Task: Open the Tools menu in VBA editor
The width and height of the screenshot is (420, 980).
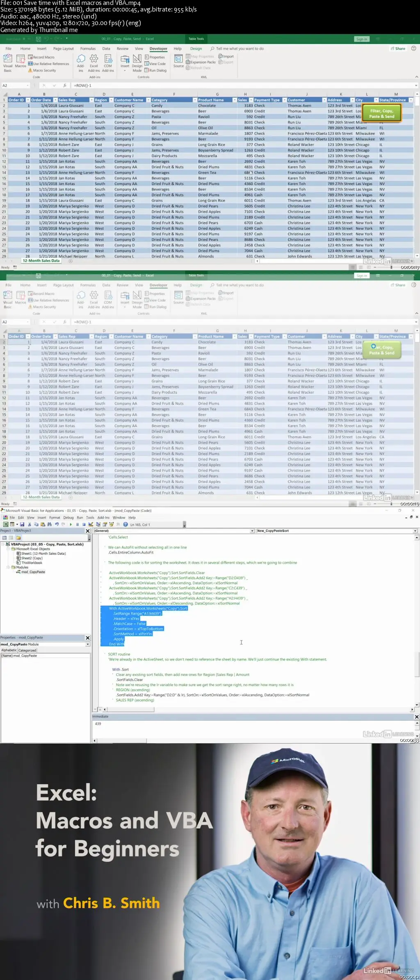Action: click(90, 518)
